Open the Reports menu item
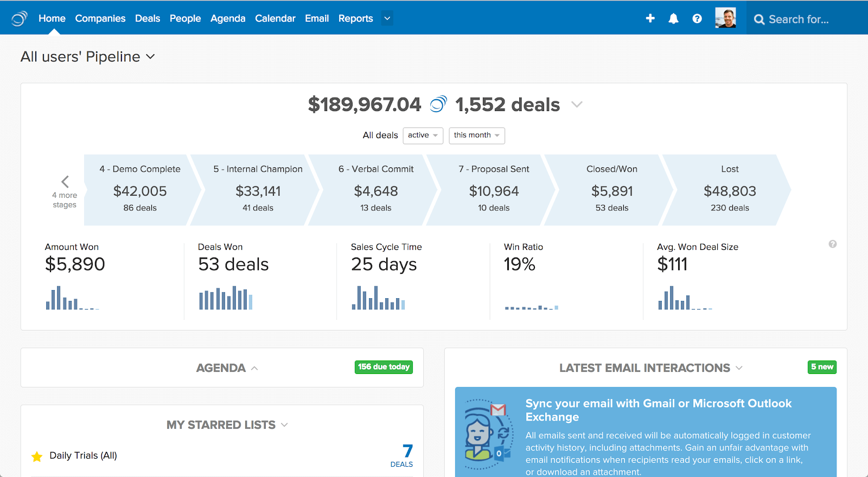Viewport: 868px width, 477px height. click(x=355, y=18)
